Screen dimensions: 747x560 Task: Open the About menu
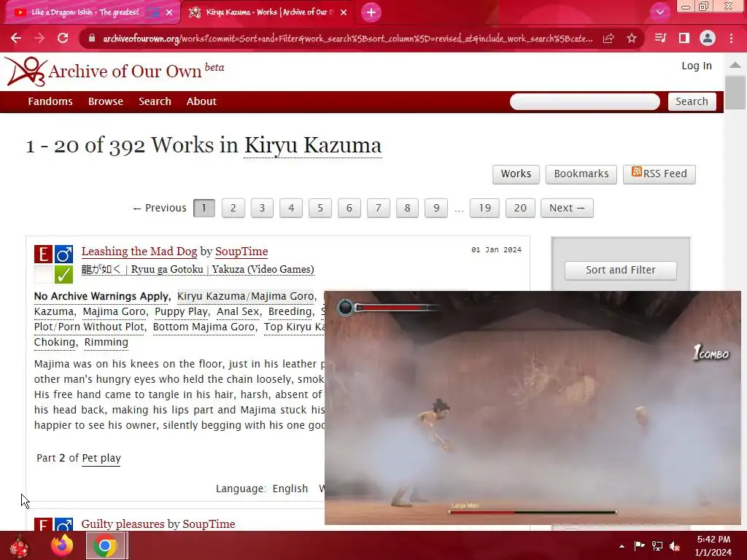201,101
